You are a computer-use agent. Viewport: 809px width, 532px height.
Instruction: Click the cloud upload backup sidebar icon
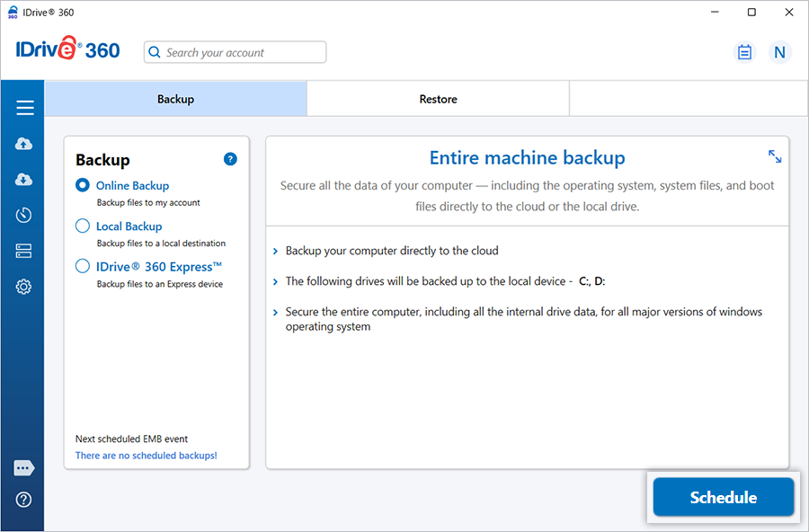[x=24, y=144]
